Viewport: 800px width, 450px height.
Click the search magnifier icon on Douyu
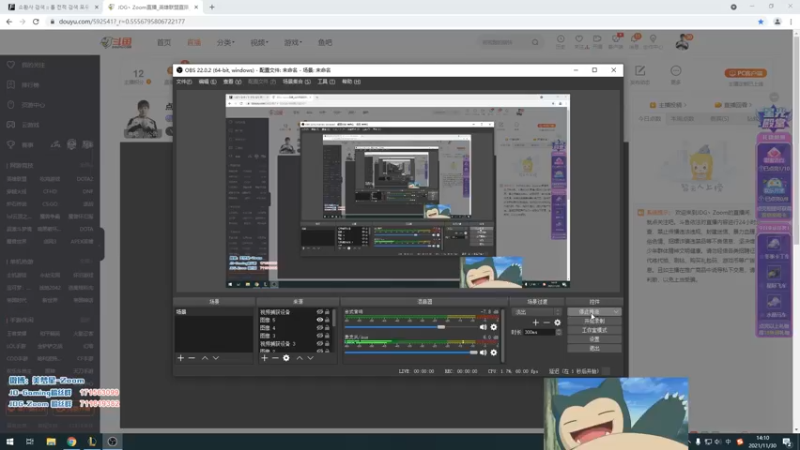[x=535, y=42]
